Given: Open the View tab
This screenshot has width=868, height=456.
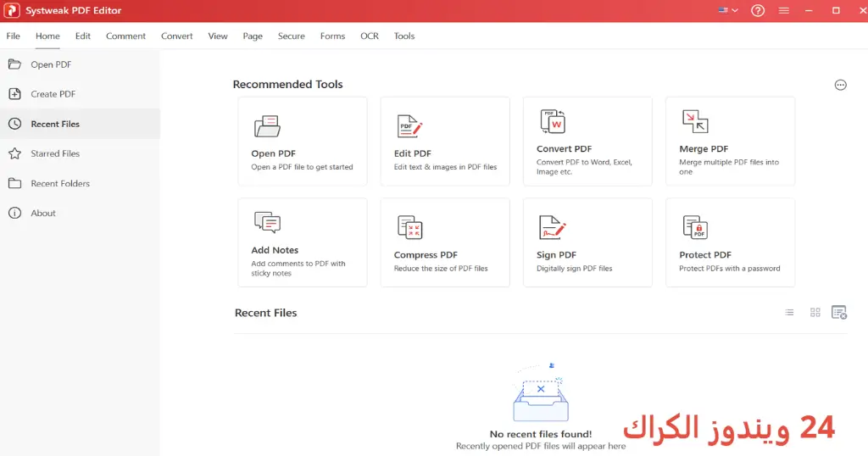Looking at the screenshot, I should coord(218,36).
